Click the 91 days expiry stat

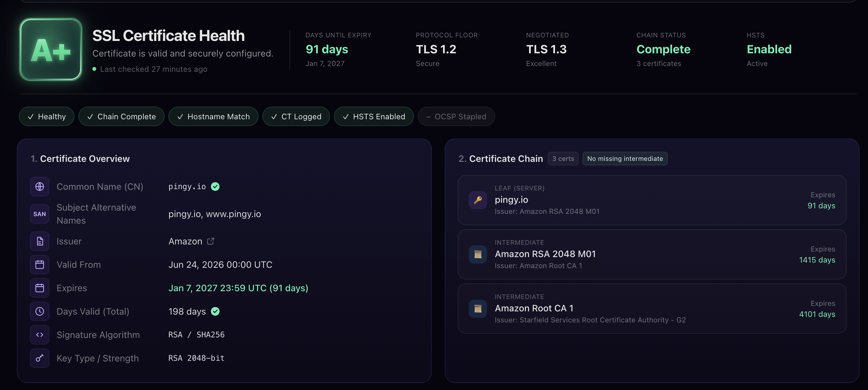(x=326, y=49)
